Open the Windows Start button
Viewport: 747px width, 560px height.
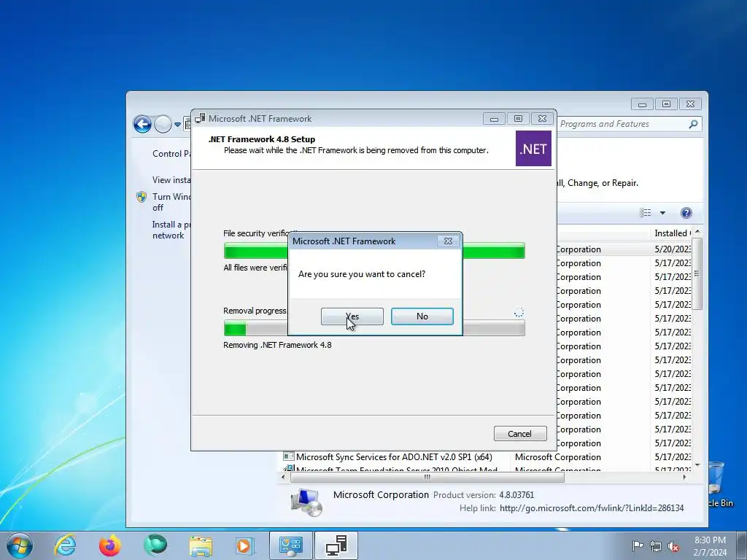pyautogui.click(x=20, y=545)
